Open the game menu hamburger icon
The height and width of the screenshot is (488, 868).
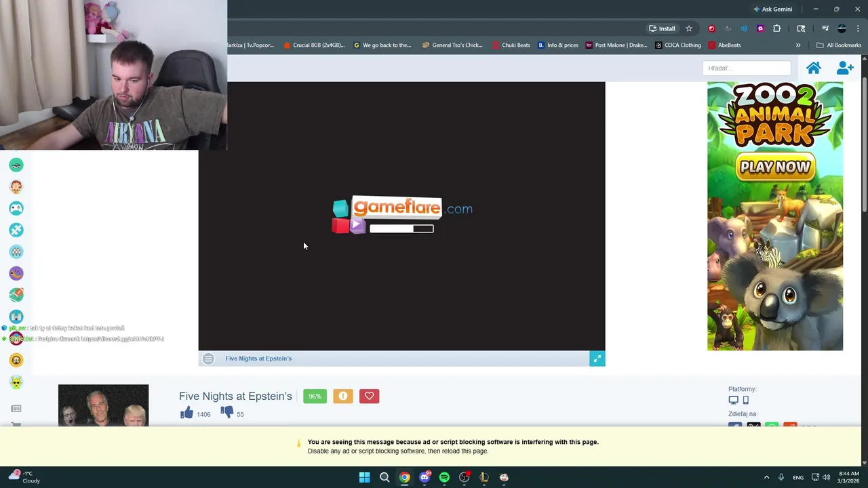click(x=208, y=359)
